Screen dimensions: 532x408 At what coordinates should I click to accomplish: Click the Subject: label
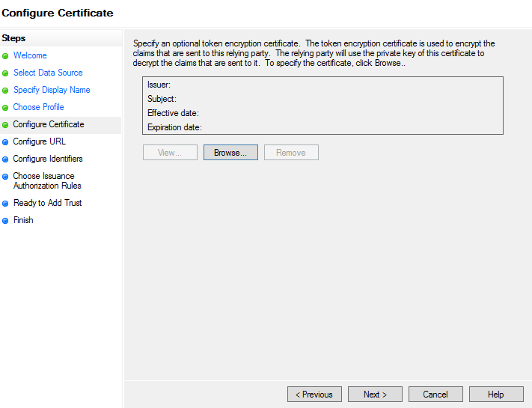pyautogui.click(x=162, y=99)
